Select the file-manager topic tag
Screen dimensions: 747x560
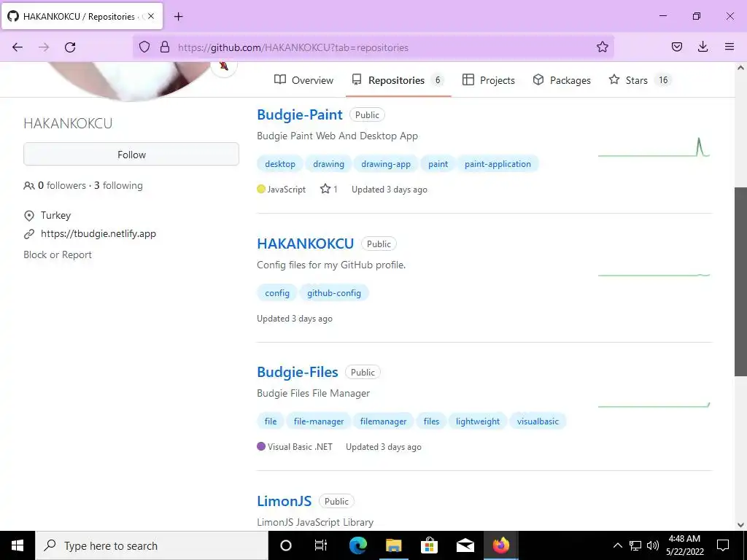[x=319, y=421]
